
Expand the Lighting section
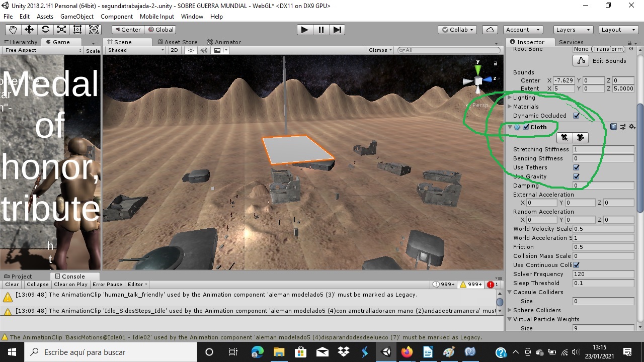[x=510, y=98]
